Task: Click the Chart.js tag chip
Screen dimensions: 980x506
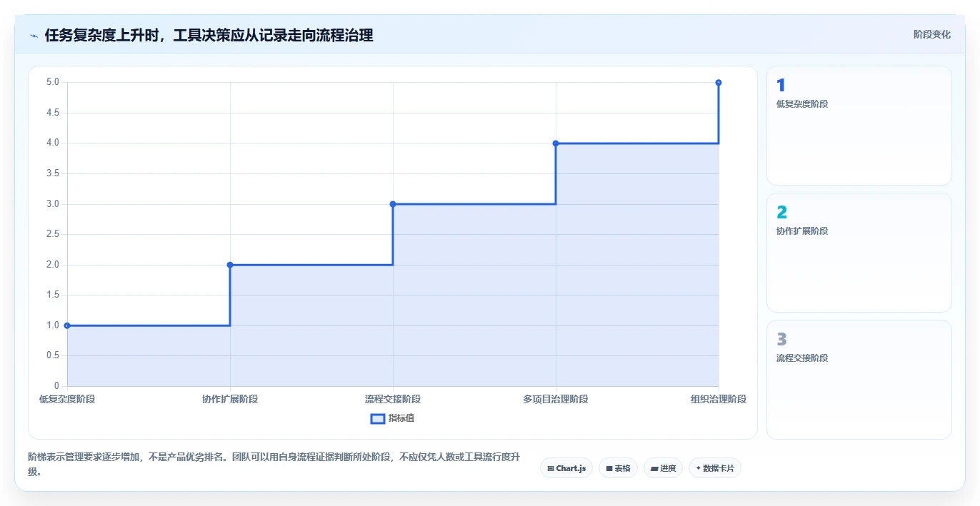Action: pos(566,468)
